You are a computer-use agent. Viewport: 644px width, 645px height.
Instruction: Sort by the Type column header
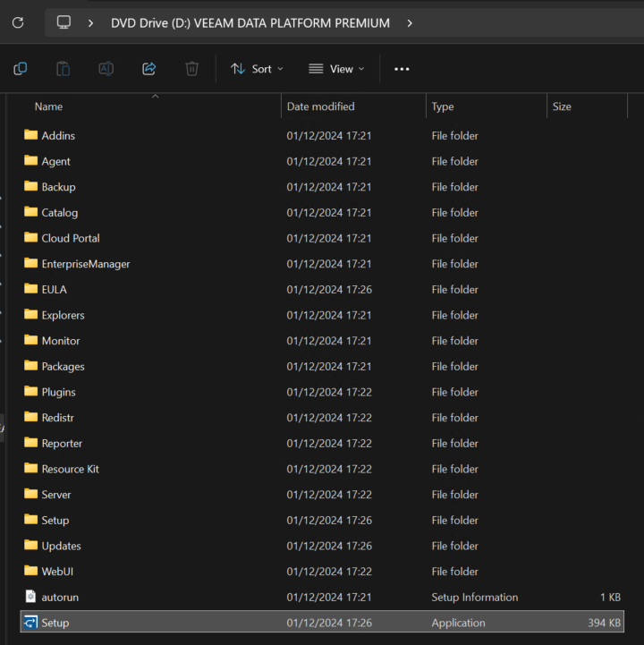(443, 106)
